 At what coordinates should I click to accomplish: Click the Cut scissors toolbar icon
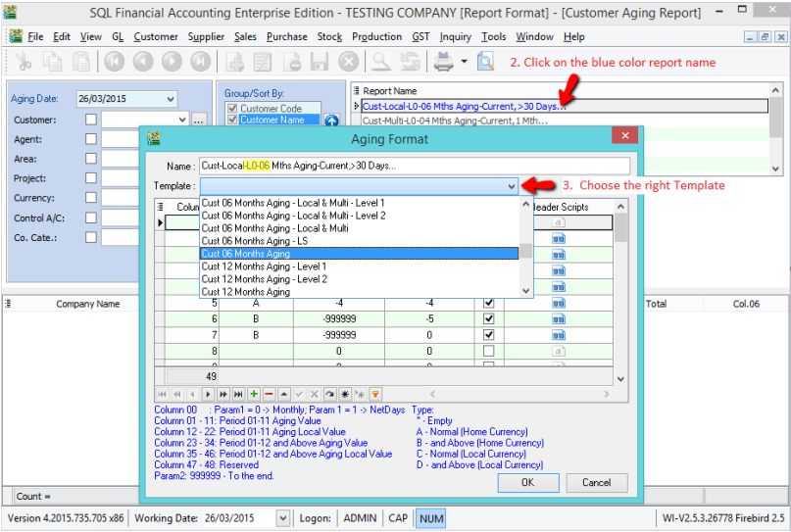[25, 62]
